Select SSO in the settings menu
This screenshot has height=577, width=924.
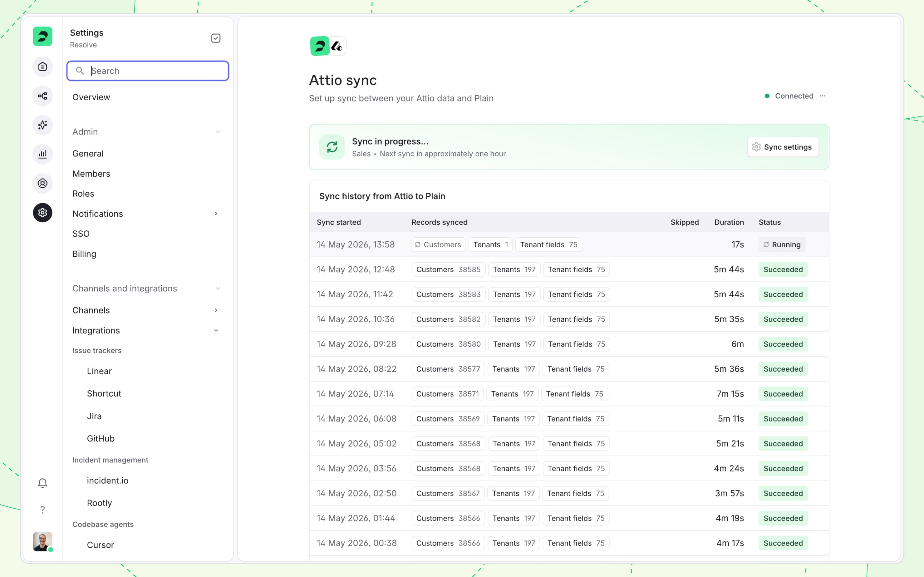click(x=81, y=234)
